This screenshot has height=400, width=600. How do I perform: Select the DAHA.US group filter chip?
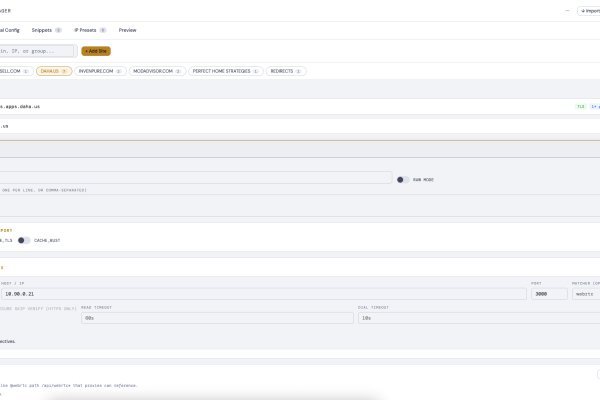coord(54,71)
